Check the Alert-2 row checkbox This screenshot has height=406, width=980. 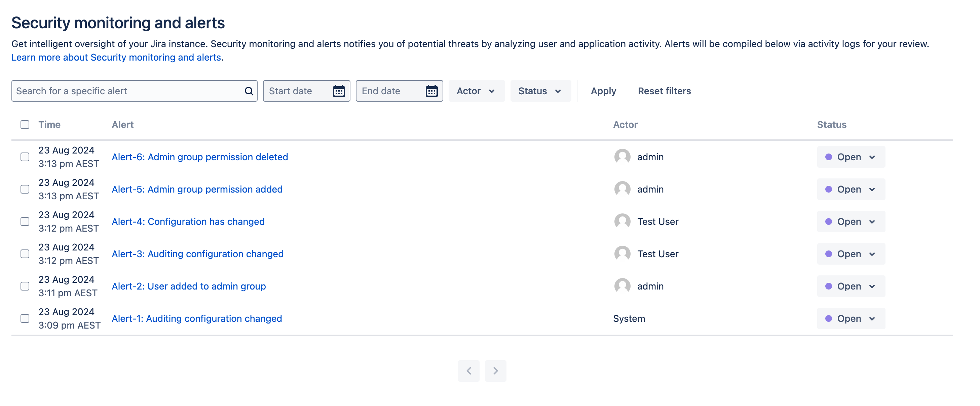coord(25,286)
